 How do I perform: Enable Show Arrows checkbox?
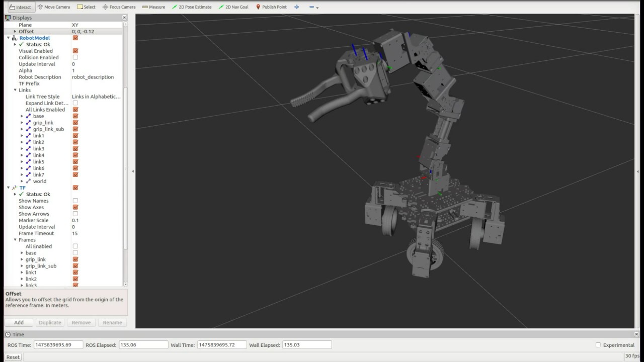[x=75, y=214]
